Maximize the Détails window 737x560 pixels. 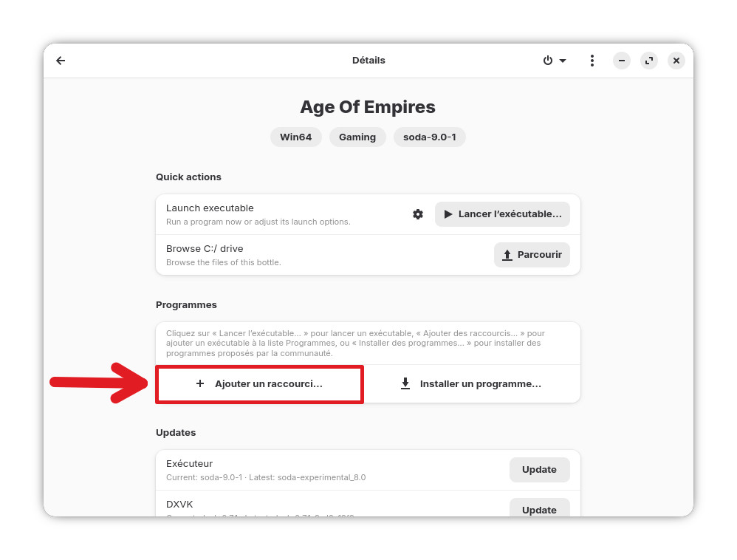coord(649,61)
